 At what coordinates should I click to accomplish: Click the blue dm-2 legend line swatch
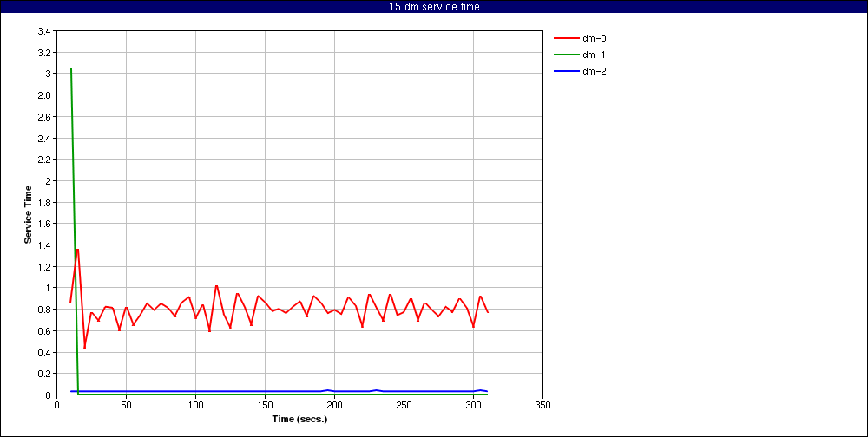(566, 71)
